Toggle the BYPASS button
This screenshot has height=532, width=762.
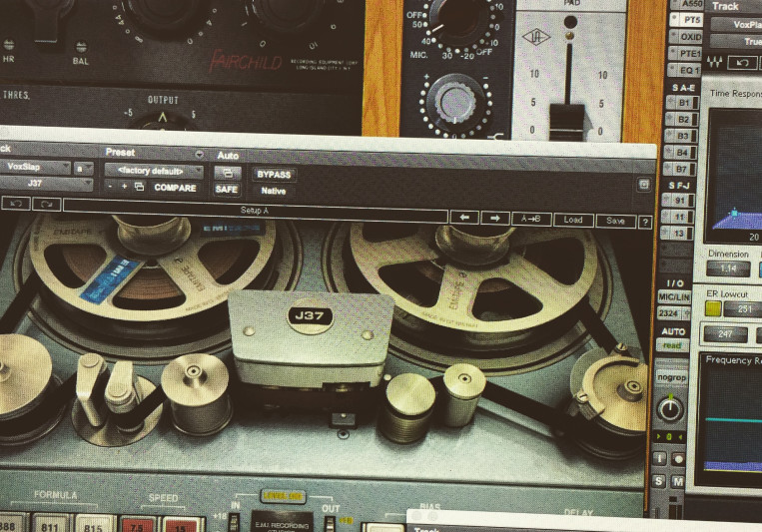(274, 175)
